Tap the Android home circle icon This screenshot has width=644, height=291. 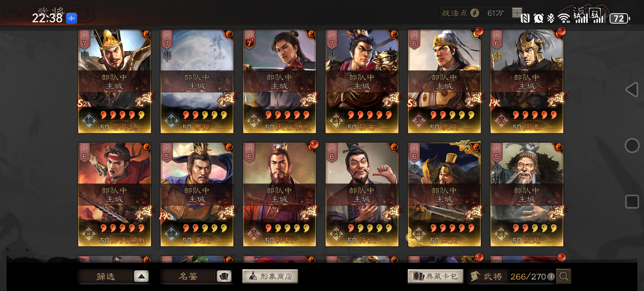click(632, 145)
